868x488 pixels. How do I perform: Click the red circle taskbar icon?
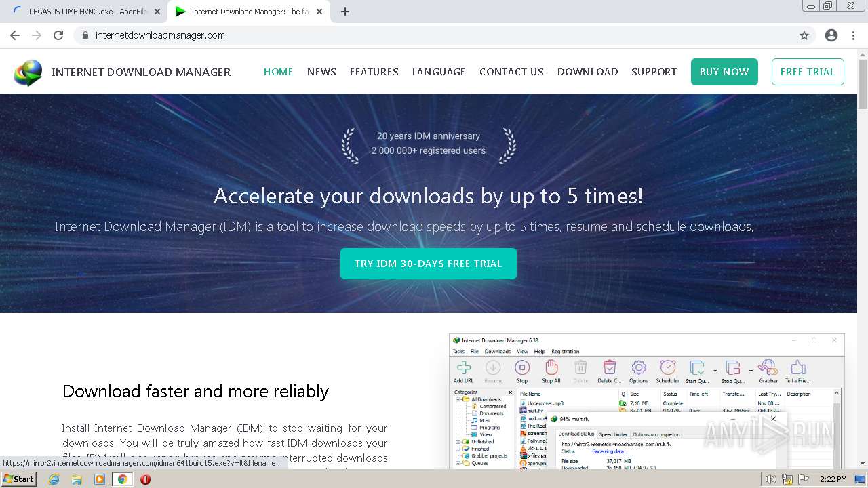[145, 479]
